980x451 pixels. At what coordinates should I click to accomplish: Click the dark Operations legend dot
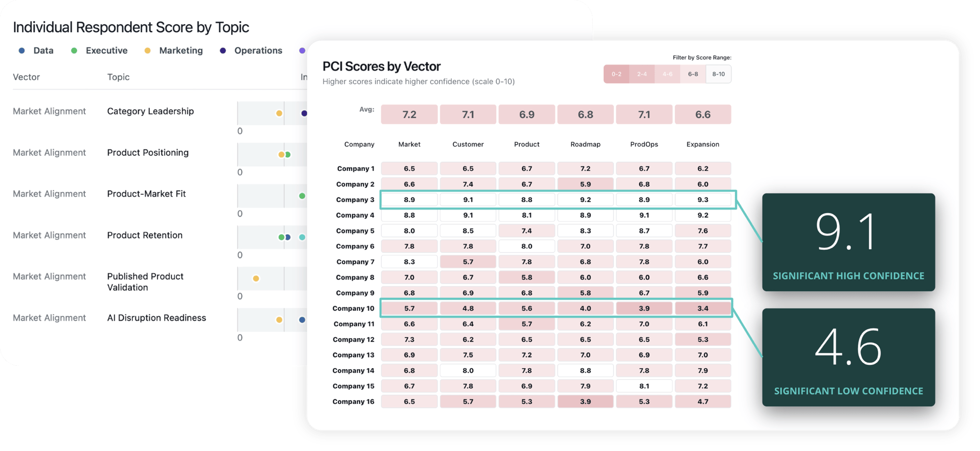(223, 50)
